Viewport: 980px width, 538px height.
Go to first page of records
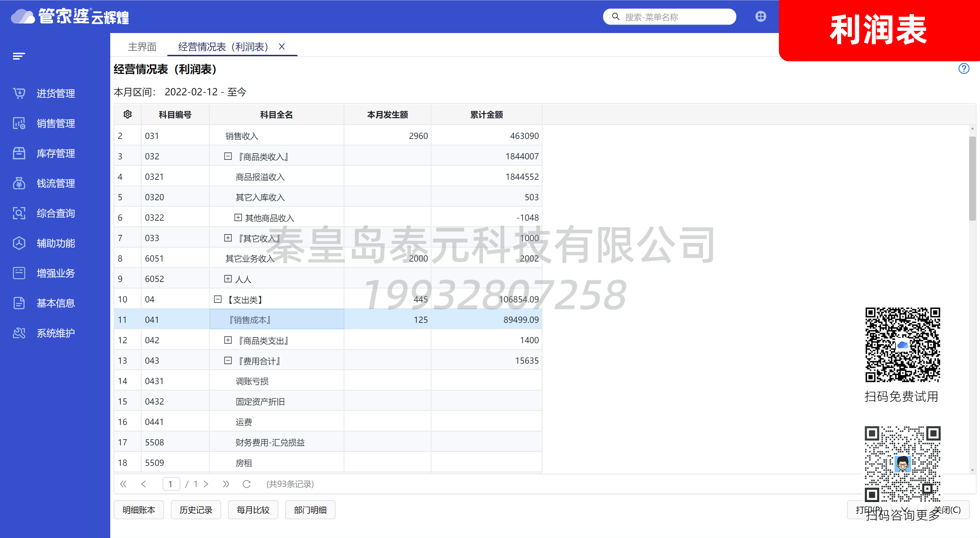click(123, 484)
